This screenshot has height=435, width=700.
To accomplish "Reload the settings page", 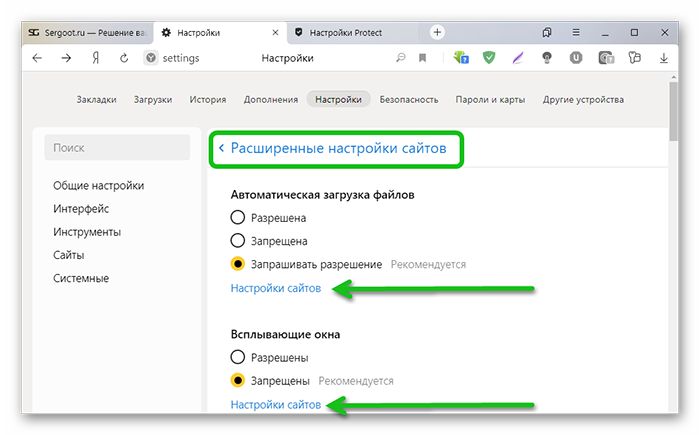I will point(124,58).
